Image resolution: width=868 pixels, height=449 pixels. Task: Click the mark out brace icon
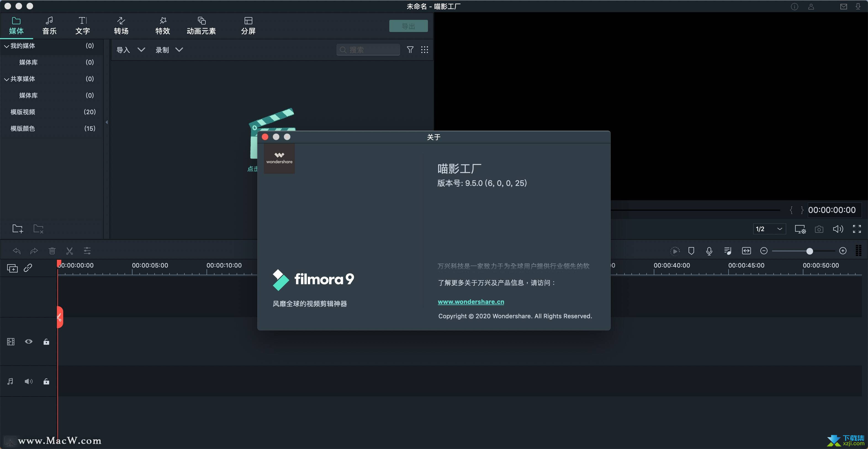(802, 210)
